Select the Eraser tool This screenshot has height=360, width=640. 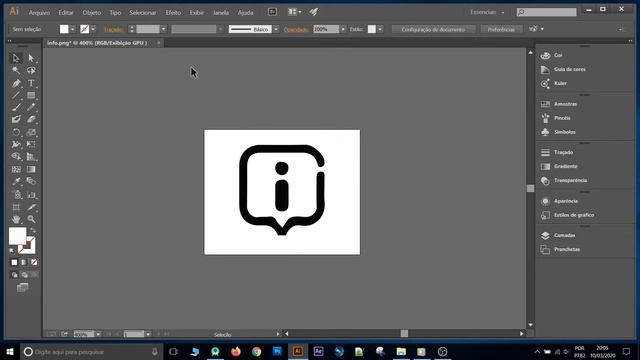[31, 120]
